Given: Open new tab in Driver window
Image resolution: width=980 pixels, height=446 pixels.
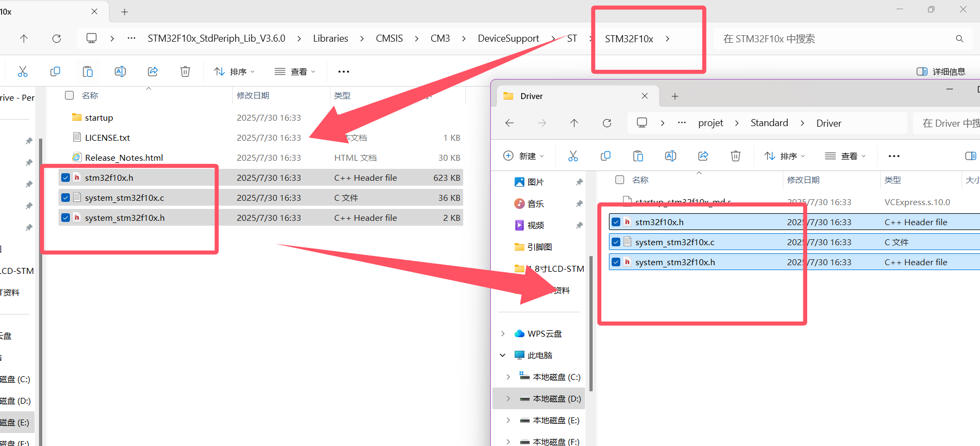Looking at the screenshot, I should coord(675,96).
